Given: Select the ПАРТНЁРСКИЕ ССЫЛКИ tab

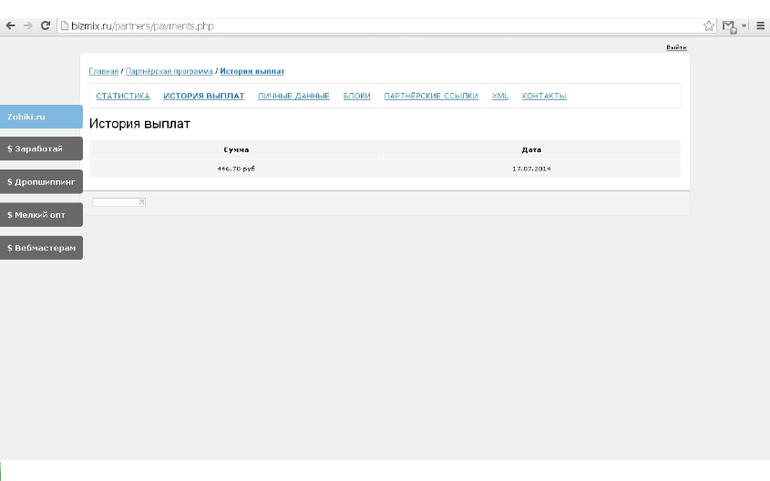Looking at the screenshot, I should tap(431, 96).
